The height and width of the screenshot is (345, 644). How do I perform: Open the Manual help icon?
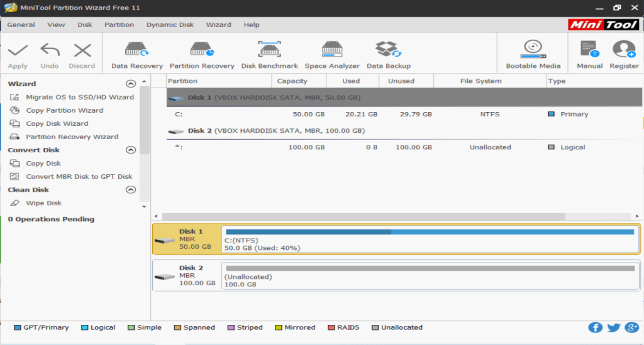click(x=589, y=49)
